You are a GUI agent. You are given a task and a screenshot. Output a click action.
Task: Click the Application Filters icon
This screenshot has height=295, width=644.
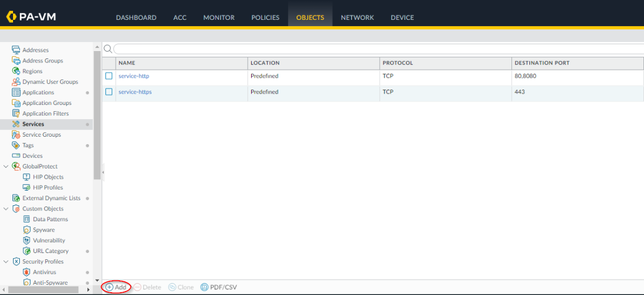(x=16, y=113)
